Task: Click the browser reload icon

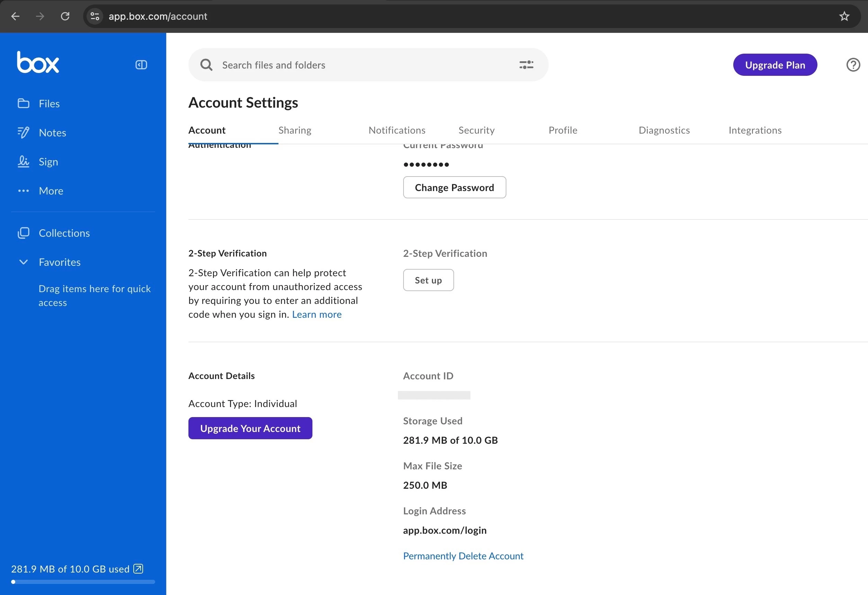Action: tap(65, 16)
